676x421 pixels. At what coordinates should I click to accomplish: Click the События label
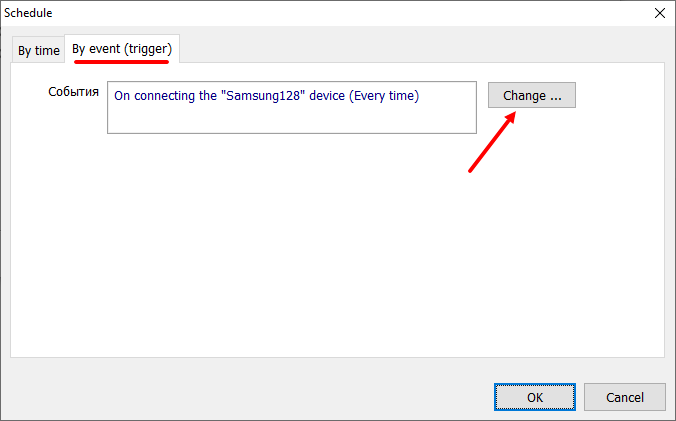(x=73, y=92)
